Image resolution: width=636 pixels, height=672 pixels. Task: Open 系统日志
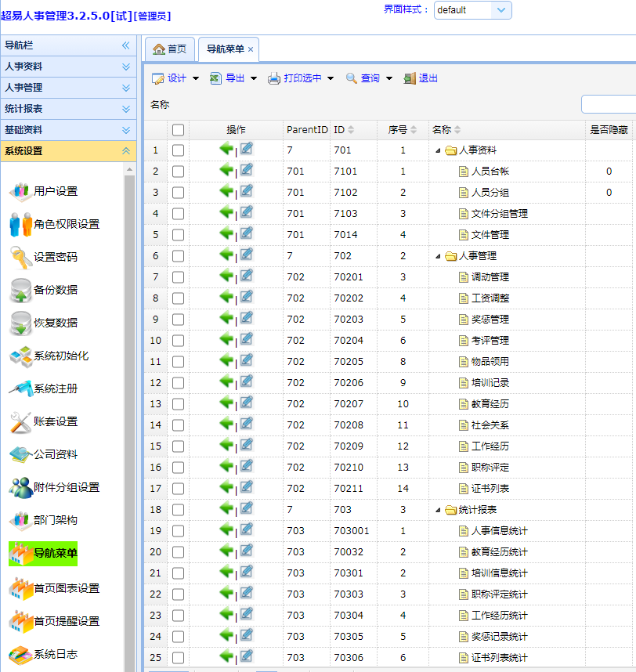[45, 655]
